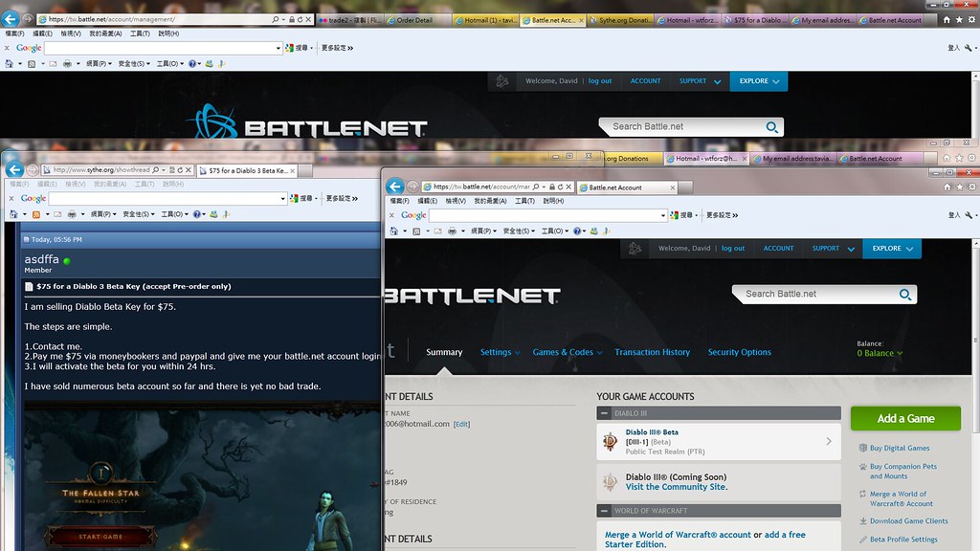Click the printer icon in sythe.org window
The height and width of the screenshot is (551, 980).
pyautogui.click(x=72, y=214)
